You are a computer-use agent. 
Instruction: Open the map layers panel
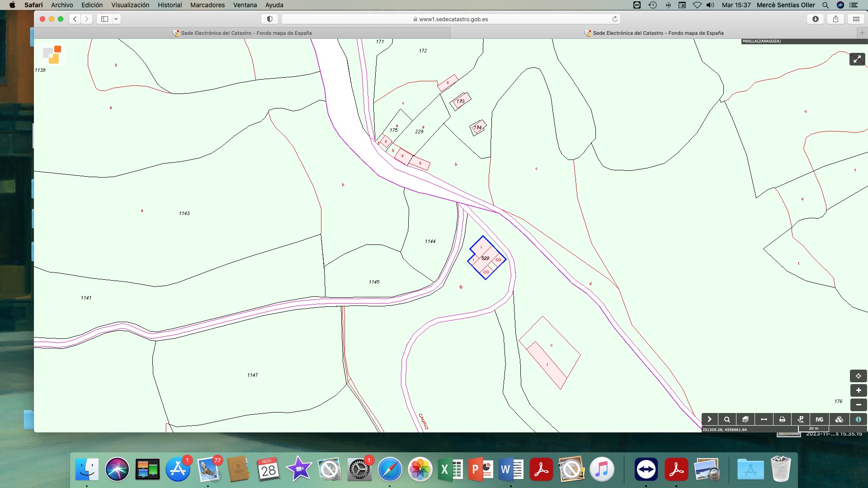click(x=745, y=419)
